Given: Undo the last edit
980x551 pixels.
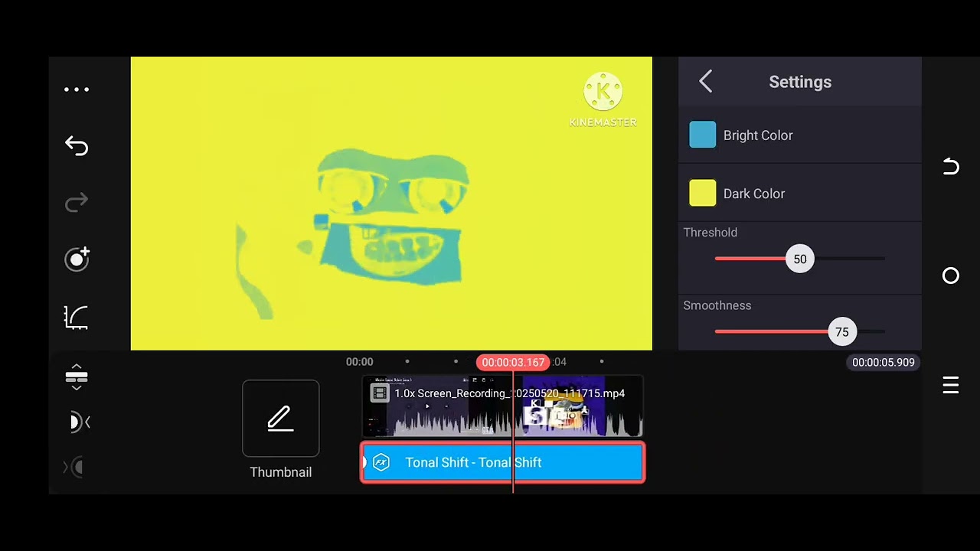Looking at the screenshot, I should (77, 145).
